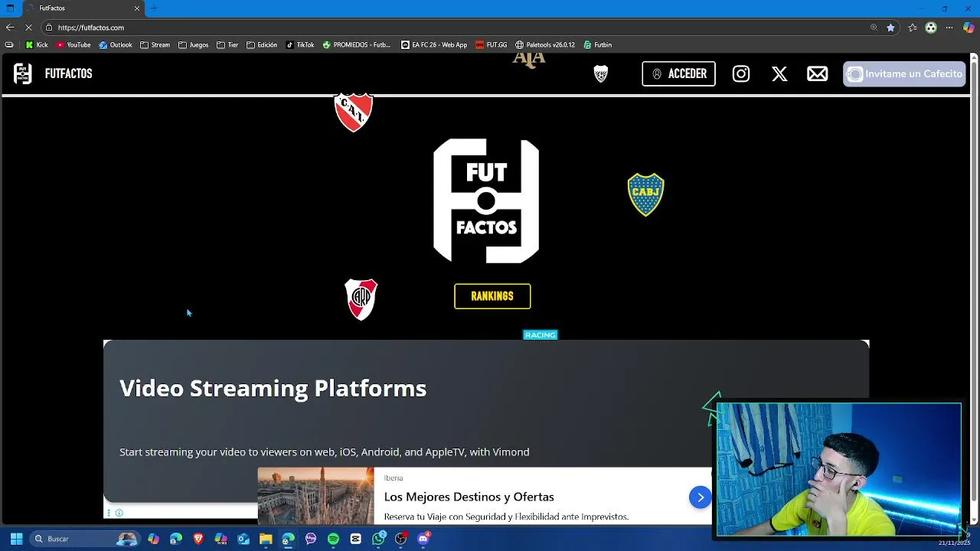The width and height of the screenshot is (980, 551).
Task: Open the Paletools v26.0.12 bookmark
Action: tap(545, 44)
